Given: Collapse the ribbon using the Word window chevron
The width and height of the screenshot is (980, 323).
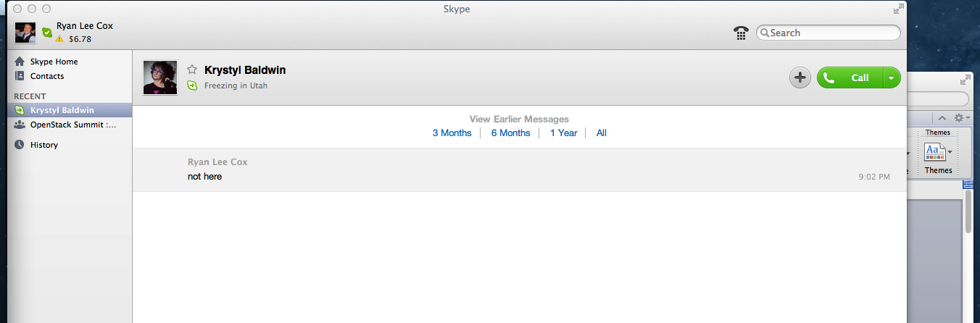Looking at the screenshot, I should [942, 118].
